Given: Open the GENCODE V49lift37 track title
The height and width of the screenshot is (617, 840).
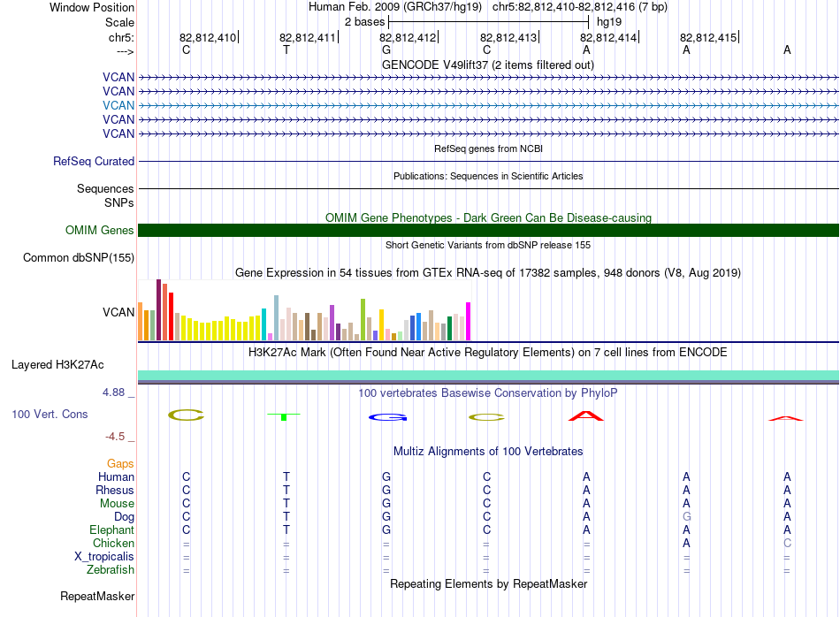Looking at the screenshot, I should point(488,65).
